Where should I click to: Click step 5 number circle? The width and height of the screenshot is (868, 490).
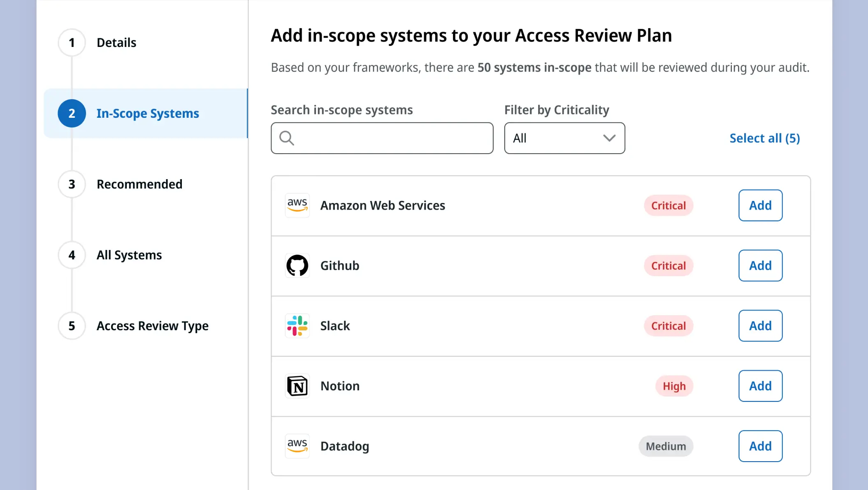pyautogui.click(x=72, y=326)
